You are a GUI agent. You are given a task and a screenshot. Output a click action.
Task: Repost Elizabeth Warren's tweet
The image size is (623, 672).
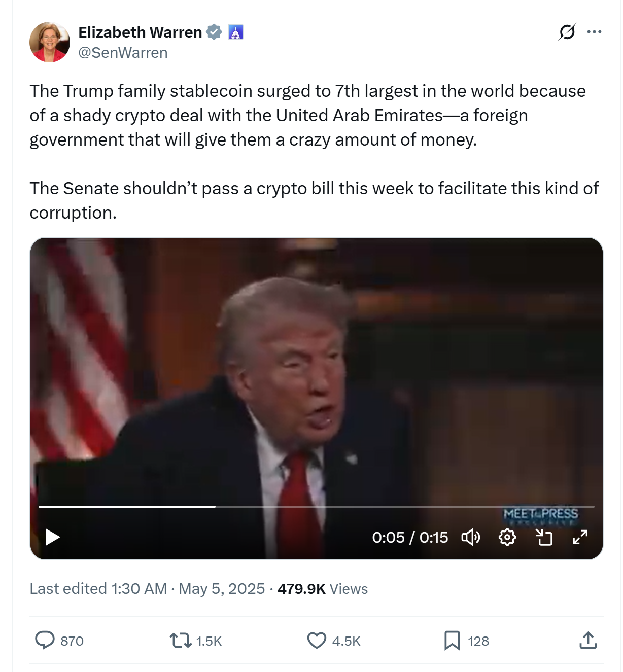[181, 641]
